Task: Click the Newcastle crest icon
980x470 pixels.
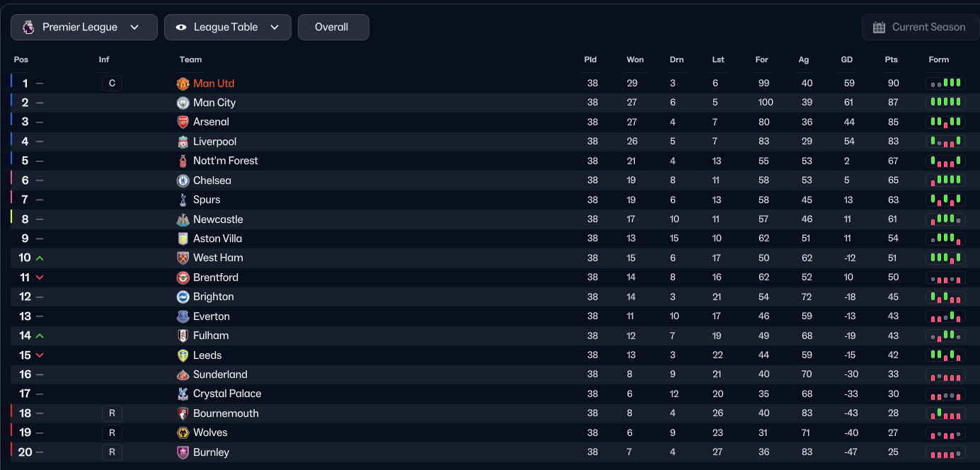Action: tap(183, 219)
